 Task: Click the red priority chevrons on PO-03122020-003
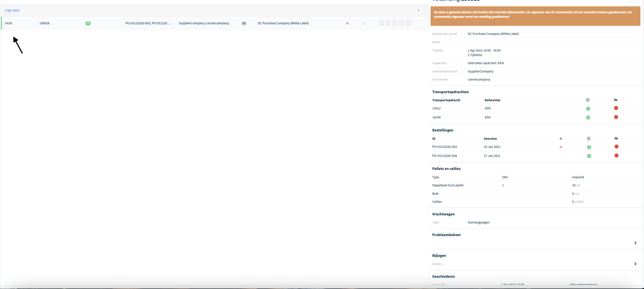pos(561,147)
